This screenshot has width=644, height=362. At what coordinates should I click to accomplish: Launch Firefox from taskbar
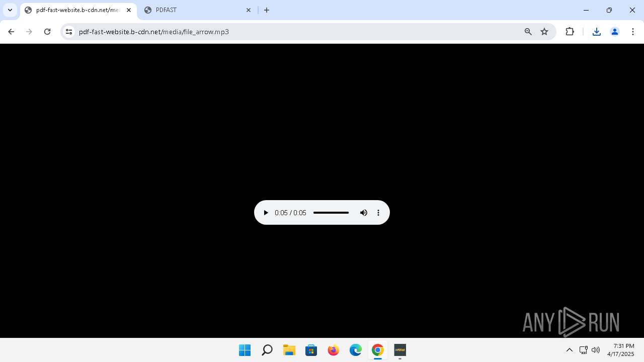[x=334, y=350]
